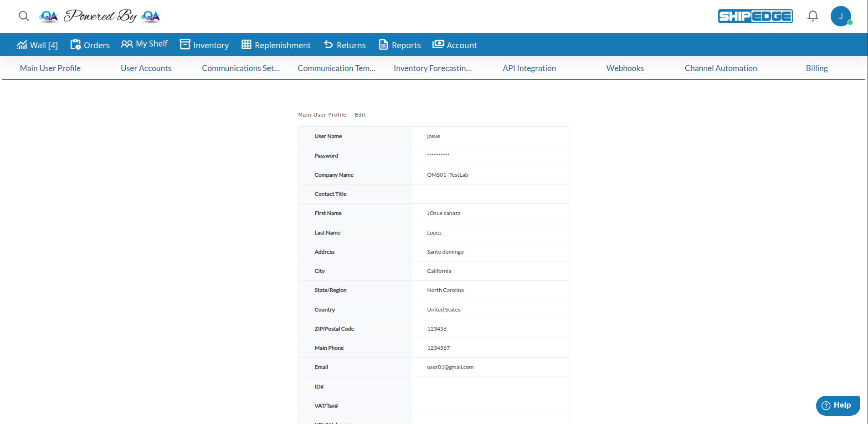The height and width of the screenshot is (424, 868).
Task: Select the Account menu item
Action: 455,45
